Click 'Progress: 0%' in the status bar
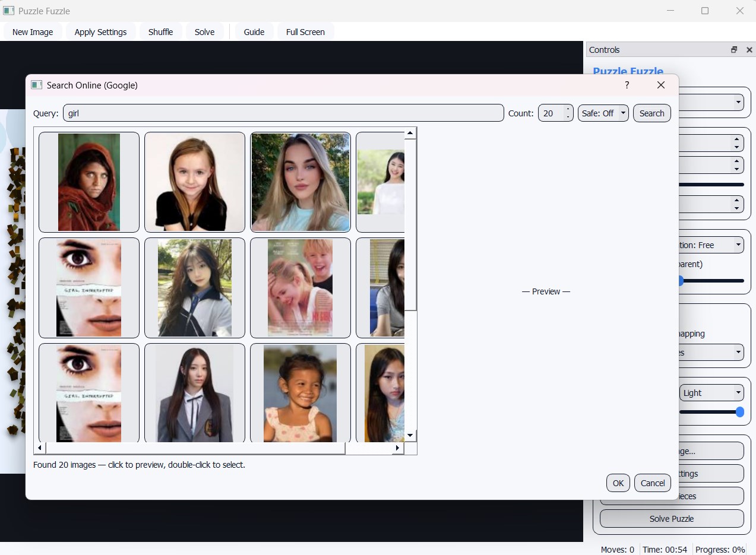The width and height of the screenshot is (756, 555). pos(720,550)
